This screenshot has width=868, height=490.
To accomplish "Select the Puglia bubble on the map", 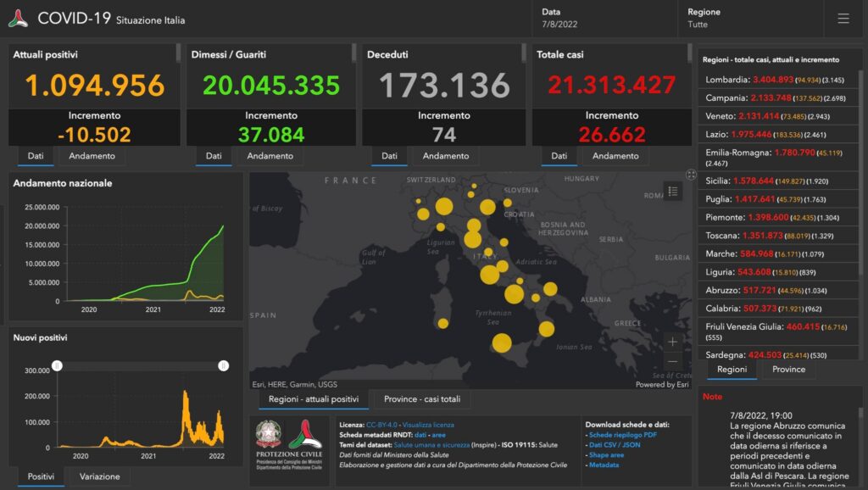I will [550, 288].
